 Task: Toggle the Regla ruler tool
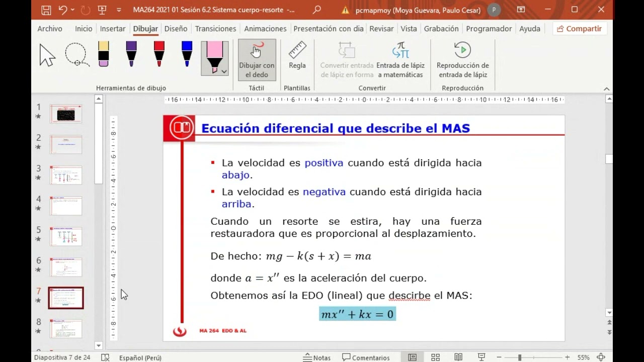point(297,56)
